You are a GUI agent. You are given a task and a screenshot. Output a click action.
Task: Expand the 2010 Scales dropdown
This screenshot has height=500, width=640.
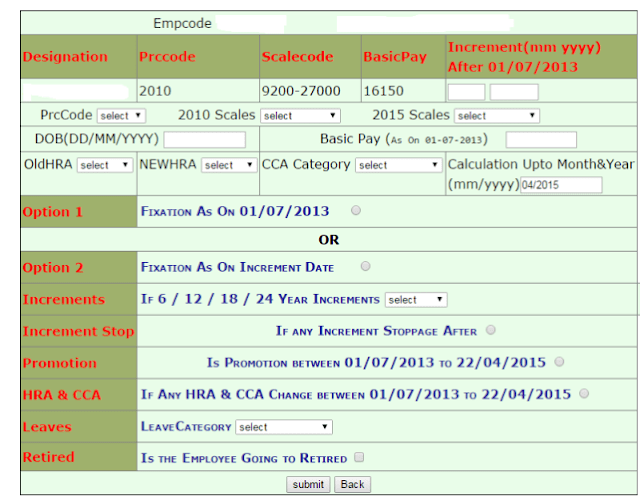pyautogui.click(x=300, y=116)
